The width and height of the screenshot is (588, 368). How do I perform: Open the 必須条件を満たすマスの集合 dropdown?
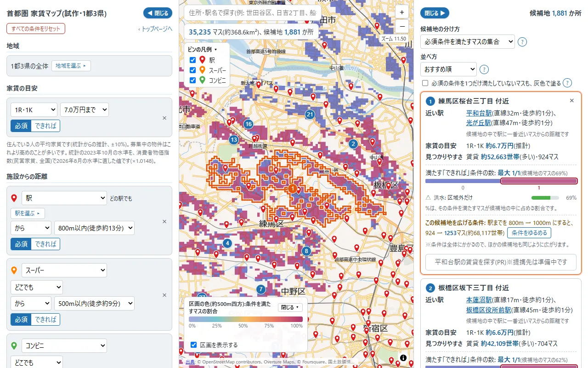467,42
